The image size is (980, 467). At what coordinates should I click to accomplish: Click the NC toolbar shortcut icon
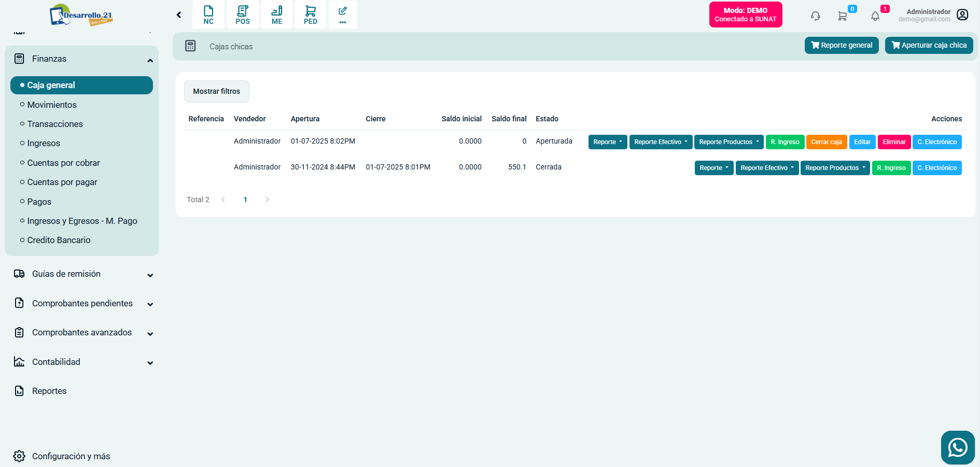(x=208, y=15)
